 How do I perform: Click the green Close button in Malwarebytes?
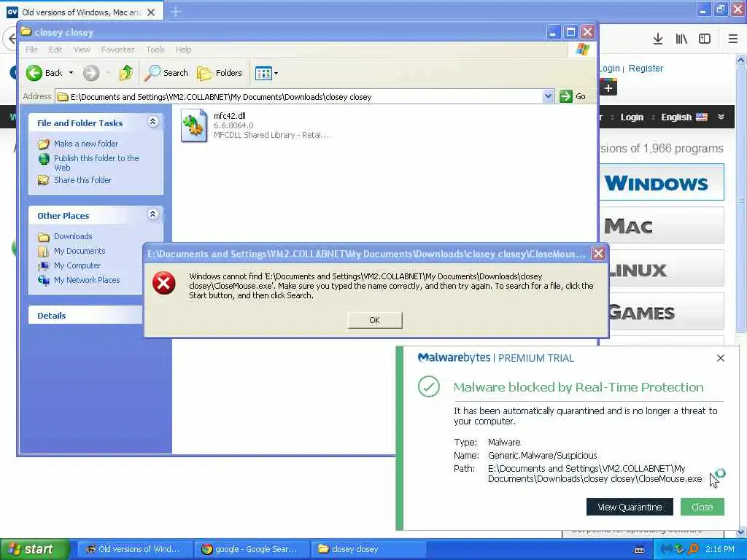(x=703, y=507)
